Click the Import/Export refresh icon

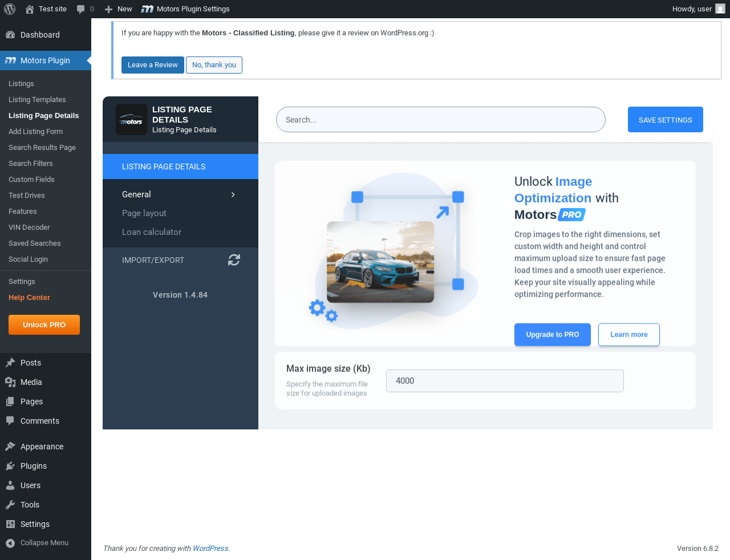point(234,260)
